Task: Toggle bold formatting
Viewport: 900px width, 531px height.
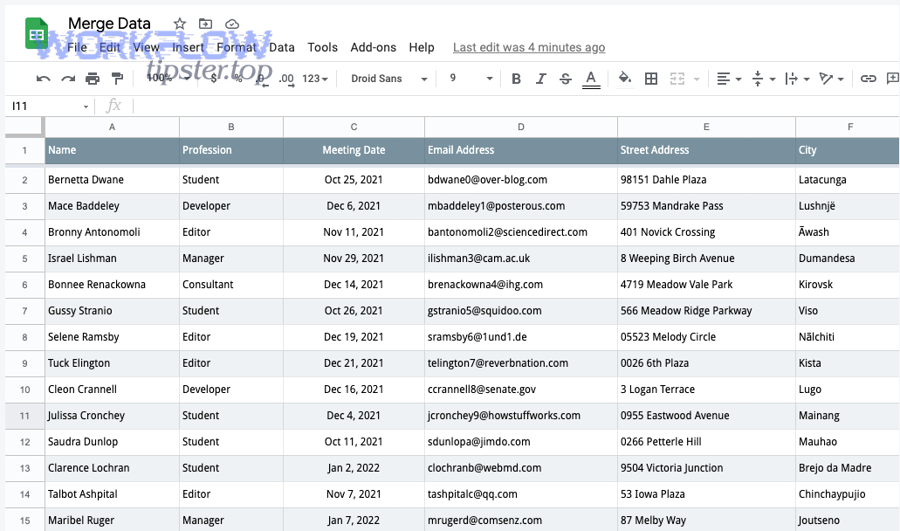Action: 516,79
